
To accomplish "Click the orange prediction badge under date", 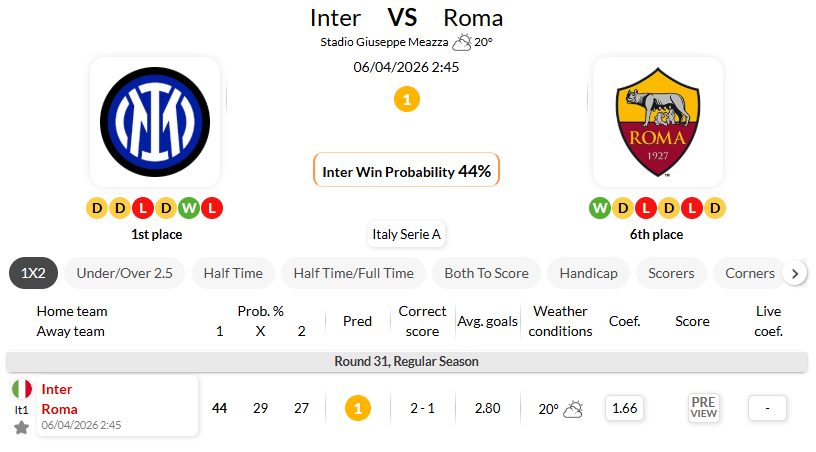I will click(406, 99).
